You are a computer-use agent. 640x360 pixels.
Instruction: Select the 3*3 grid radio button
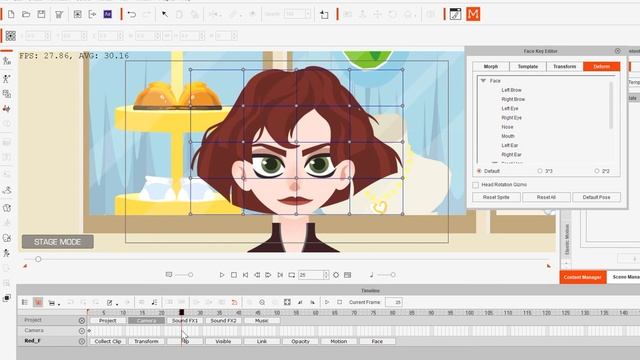point(540,171)
